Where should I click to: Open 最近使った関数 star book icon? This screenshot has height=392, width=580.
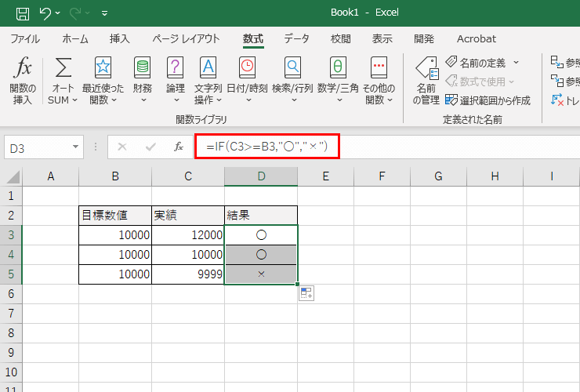pos(103,67)
